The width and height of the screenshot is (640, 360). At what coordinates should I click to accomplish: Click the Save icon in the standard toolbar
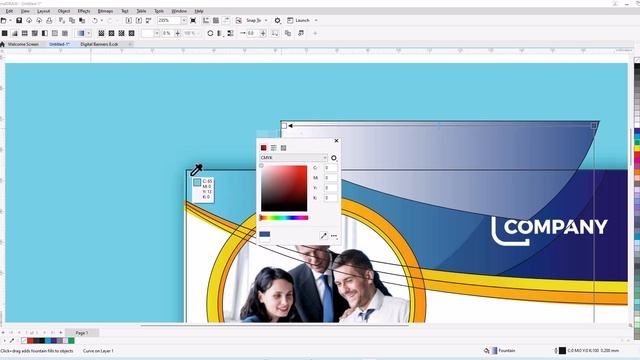19,20
